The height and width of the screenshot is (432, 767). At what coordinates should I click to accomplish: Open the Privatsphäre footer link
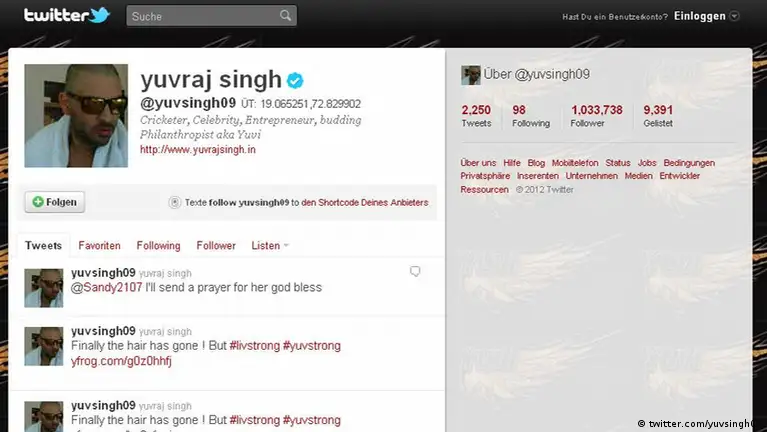[485, 176]
